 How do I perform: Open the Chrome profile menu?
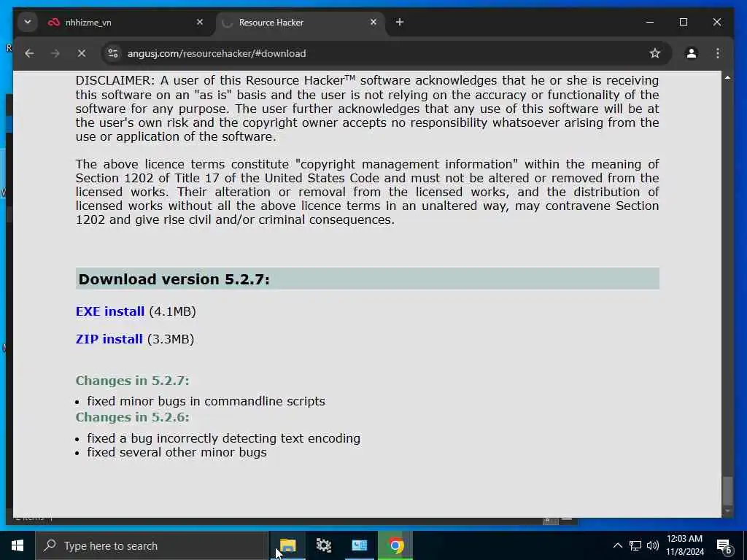tap(692, 53)
